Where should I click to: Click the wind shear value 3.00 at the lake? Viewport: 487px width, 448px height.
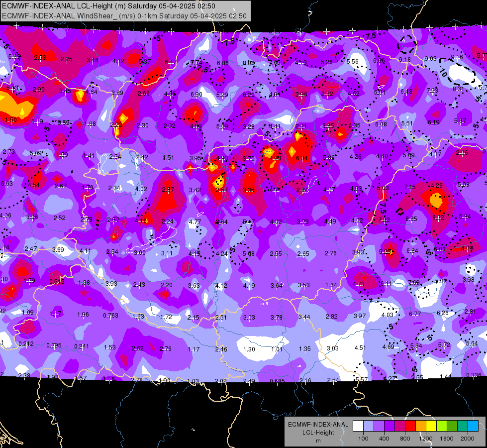pyautogui.click(x=139, y=252)
